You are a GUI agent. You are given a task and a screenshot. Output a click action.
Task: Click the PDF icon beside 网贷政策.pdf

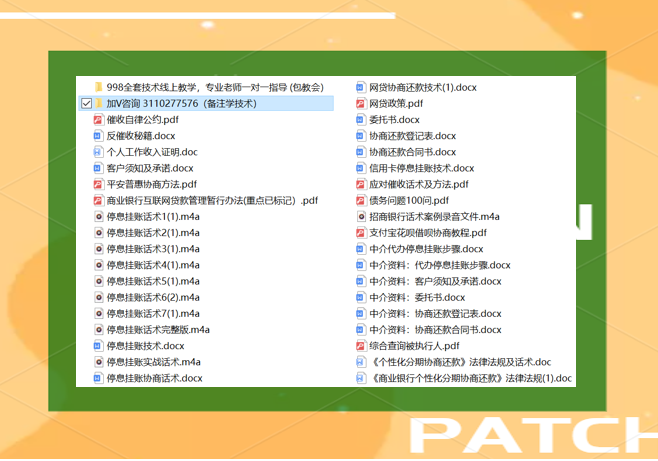[x=361, y=103]
